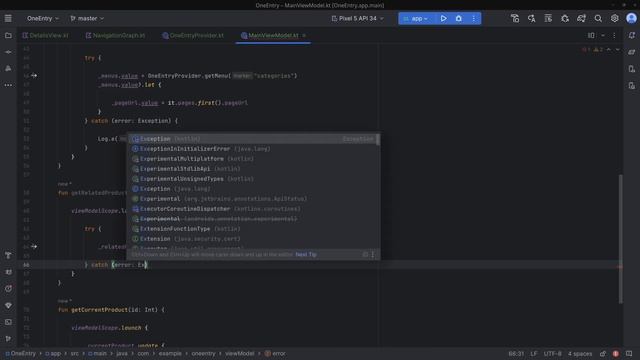640x360 pixels.
Task: Click the Next Tip link
Action: [x=306, y=254]
